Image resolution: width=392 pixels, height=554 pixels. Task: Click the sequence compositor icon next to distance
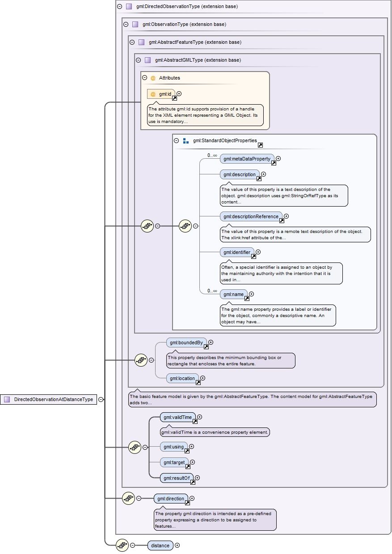[x=122, y=545]
